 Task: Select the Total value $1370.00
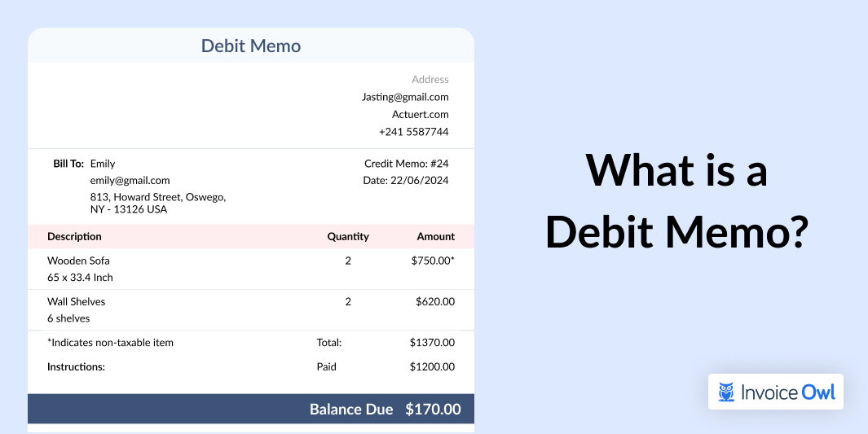(x=432, y=343)
